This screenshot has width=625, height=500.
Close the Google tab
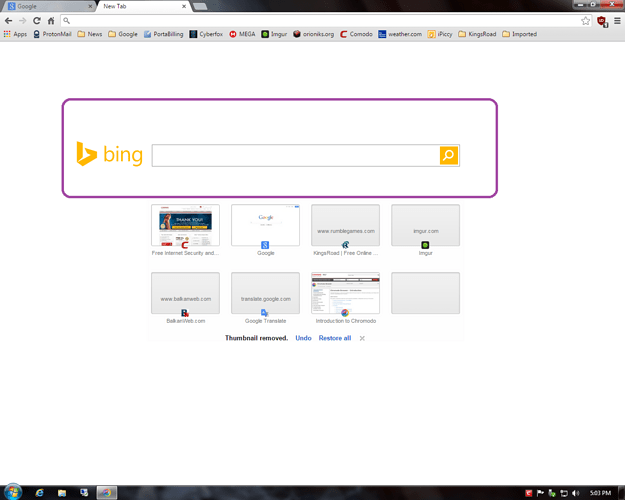pyautogui.click(x=90, y=6)
